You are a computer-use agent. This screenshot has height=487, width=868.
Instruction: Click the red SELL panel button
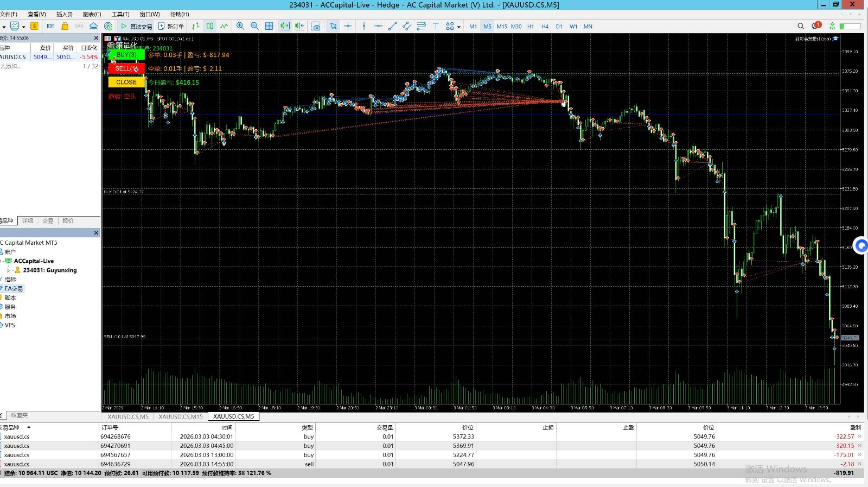tap(126, 68)
